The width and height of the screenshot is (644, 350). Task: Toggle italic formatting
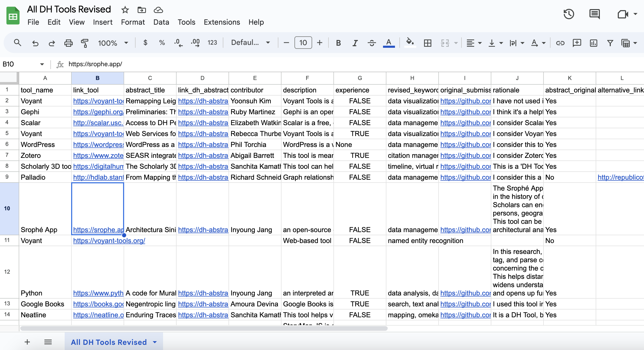[355, 43]
